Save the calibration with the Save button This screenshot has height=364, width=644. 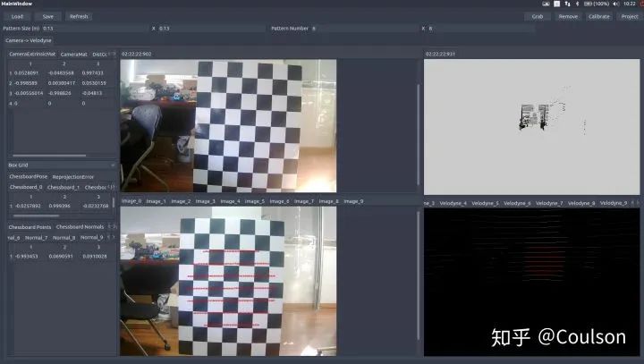pyautogui.click(x=48, y=16)
